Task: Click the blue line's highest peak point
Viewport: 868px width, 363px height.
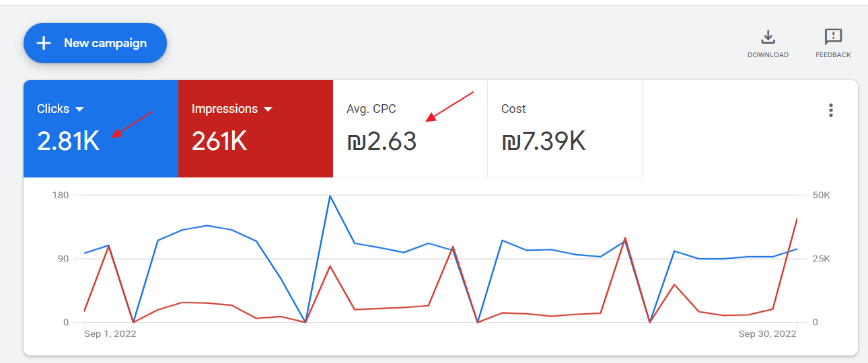Action: 330,196
